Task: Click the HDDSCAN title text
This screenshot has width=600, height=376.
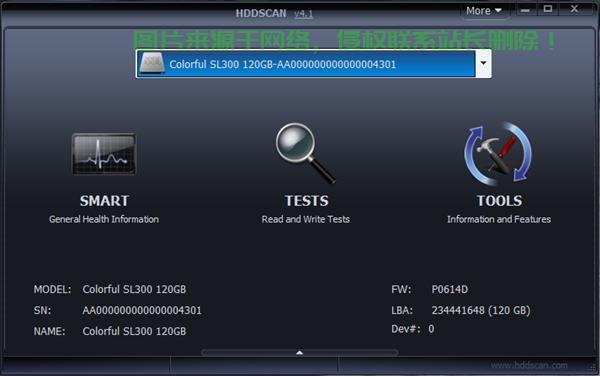Action: pos(261,13)
